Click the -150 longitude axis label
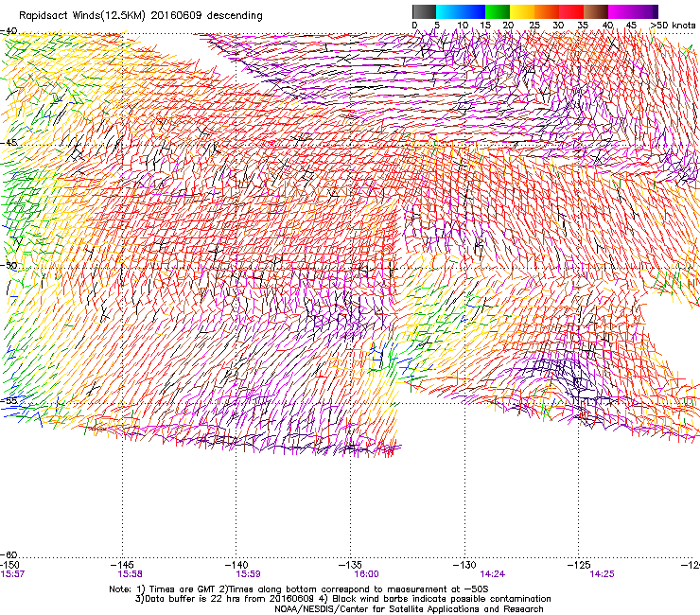Image resolution: width=700 pixels, height=615 pixels. (9, 565)
